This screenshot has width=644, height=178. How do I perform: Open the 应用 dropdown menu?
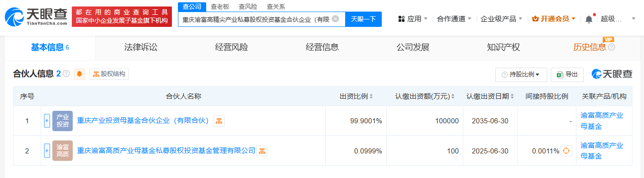click(413, 19)
